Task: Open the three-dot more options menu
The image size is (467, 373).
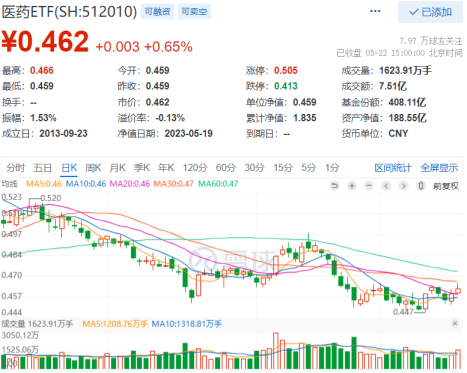Action: point(375,11)
